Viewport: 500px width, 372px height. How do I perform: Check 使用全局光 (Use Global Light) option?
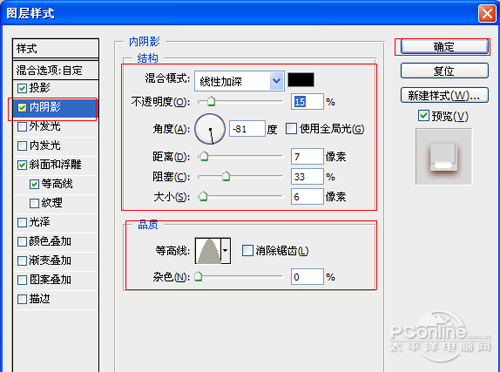291,129
